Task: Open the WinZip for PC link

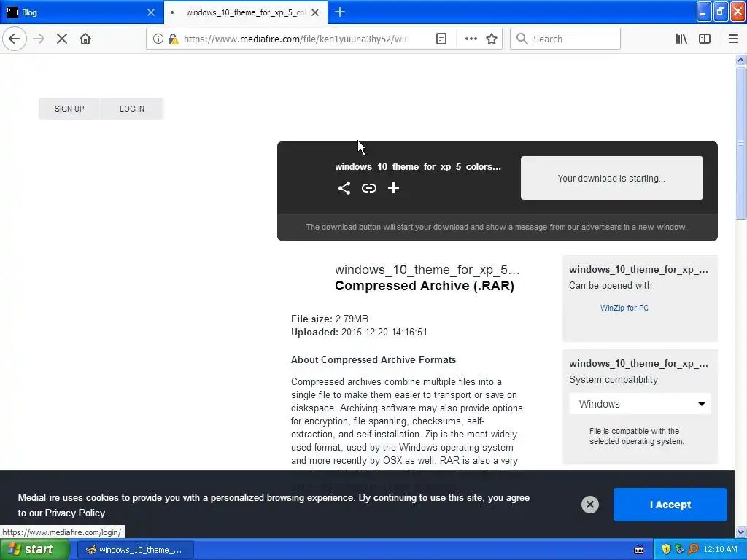Action: tap(624, 308)
